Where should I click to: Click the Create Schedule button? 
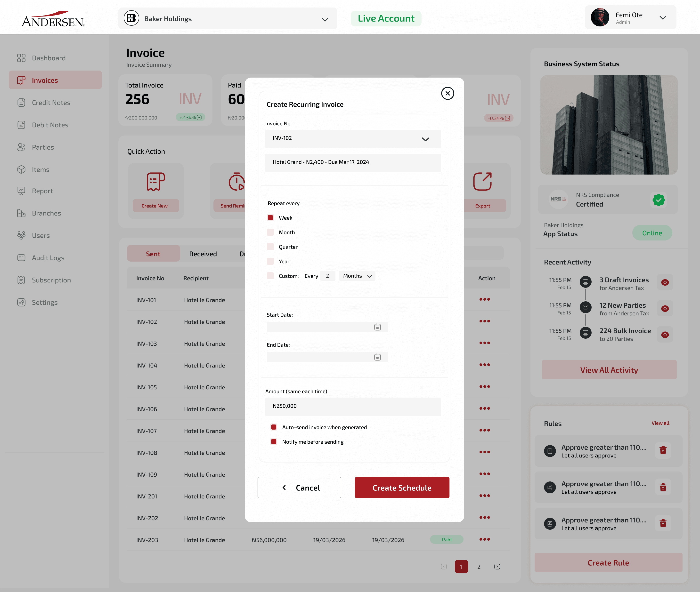coord(402,488)
